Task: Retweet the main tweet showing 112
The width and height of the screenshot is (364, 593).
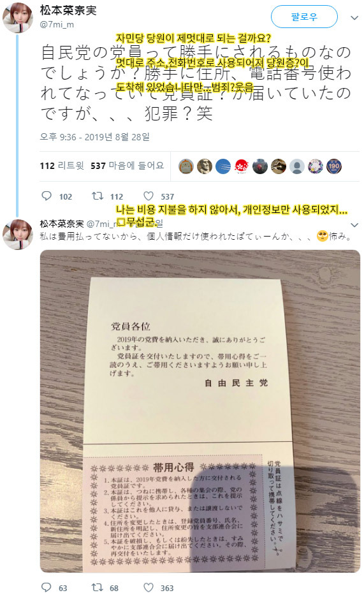Action: tap(98, 196)
